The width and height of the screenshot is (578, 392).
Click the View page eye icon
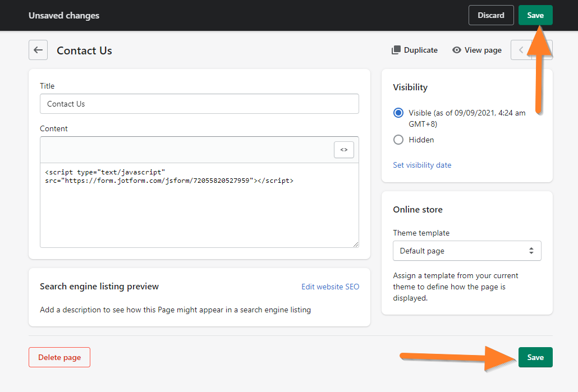457,50
